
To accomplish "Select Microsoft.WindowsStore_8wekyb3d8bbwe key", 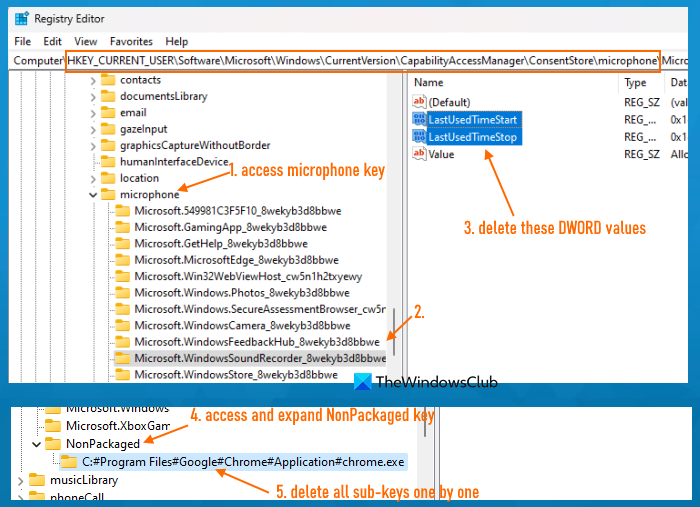I will point(236,374).
